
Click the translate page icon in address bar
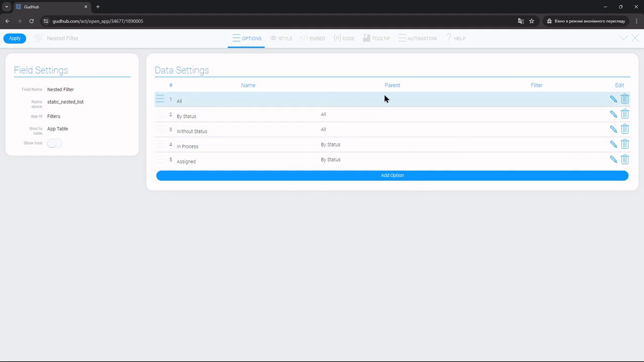tap(521, 21)
